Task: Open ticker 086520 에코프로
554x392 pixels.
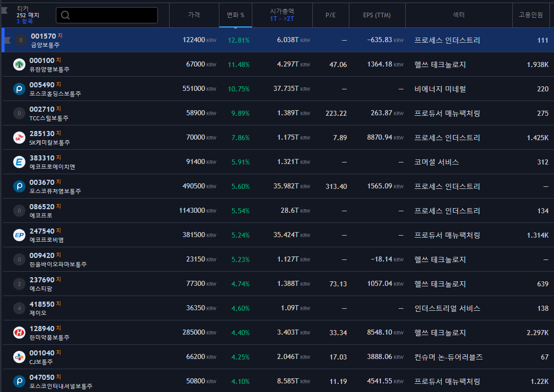Action: (x=45, y=211)
